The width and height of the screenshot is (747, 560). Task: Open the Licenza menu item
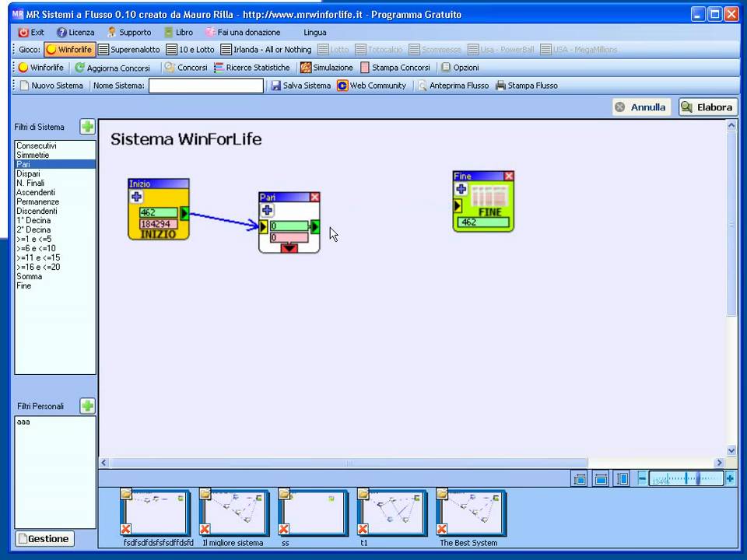75,33
